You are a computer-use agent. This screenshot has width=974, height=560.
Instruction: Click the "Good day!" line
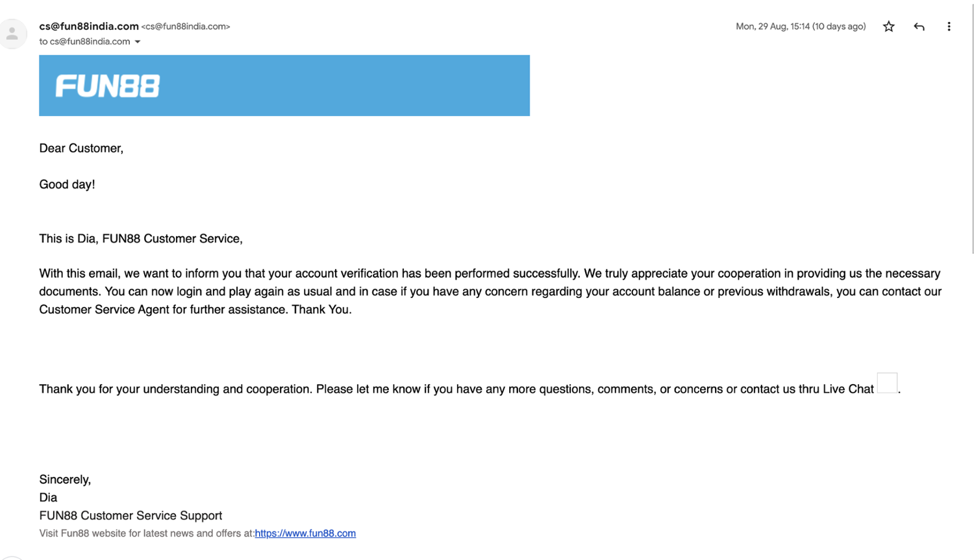67,185
